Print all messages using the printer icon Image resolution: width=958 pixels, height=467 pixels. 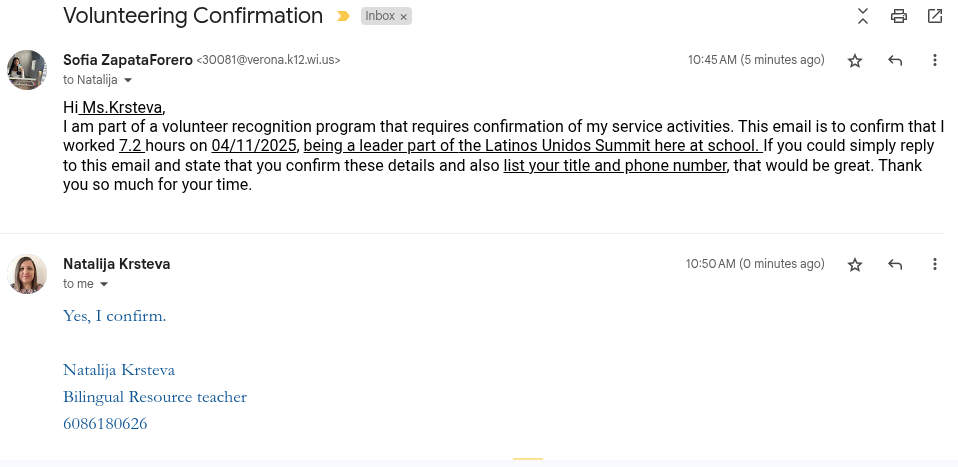pyautogui.click(x=899, y=16)
